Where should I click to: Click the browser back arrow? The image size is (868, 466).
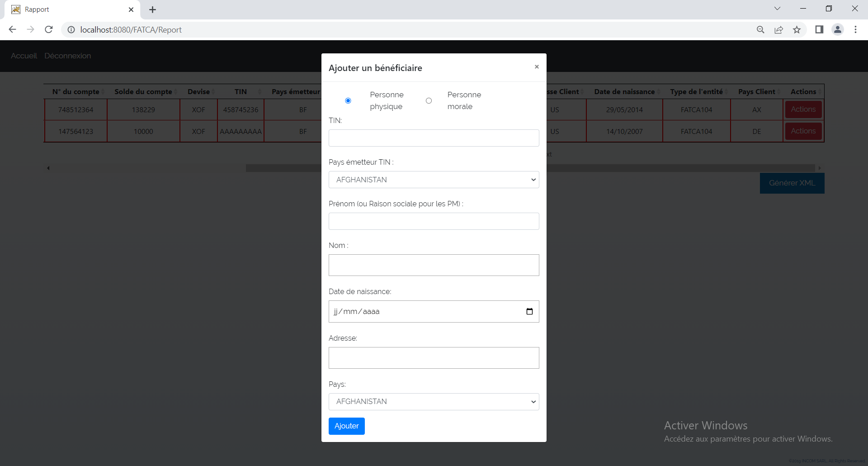click(12, 29)
